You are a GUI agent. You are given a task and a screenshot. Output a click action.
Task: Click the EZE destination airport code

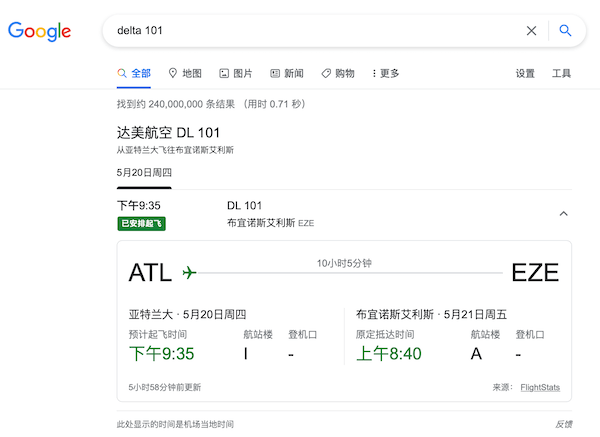[535, 272]
